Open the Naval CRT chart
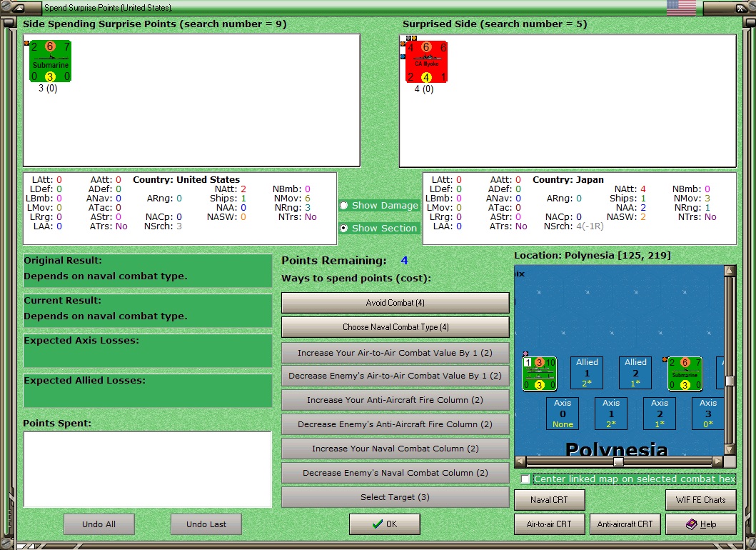Viewport: 756px width, 550px height. click(x=549, y=500)
